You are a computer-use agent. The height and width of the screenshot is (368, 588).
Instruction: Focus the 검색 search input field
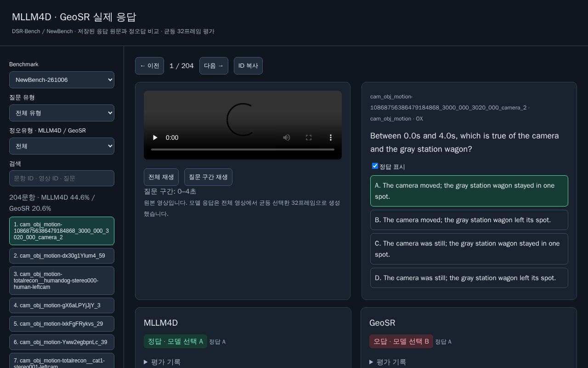tap(62, 178)
